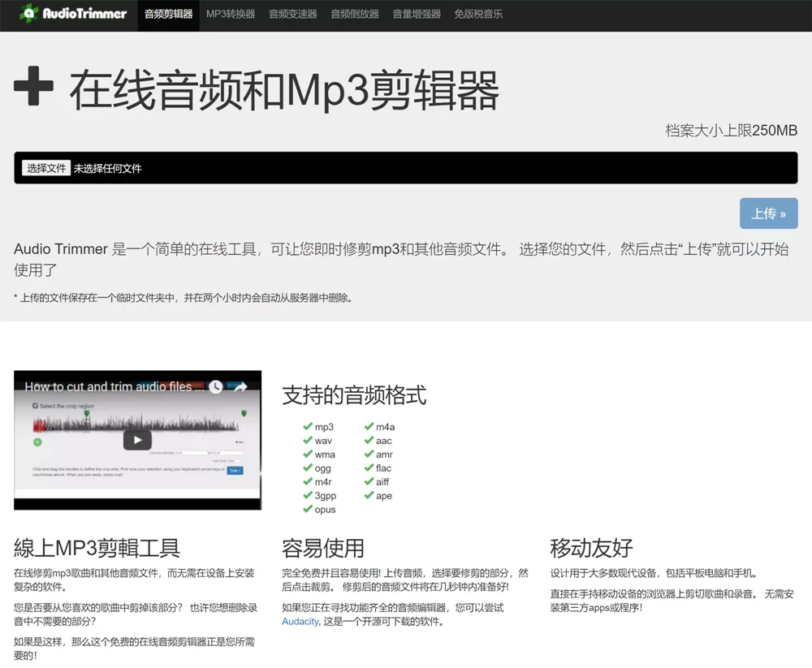This screenshot has height=668, width=812.
Task: Click the green checkmark beside flac
Action: coord(369,468)
